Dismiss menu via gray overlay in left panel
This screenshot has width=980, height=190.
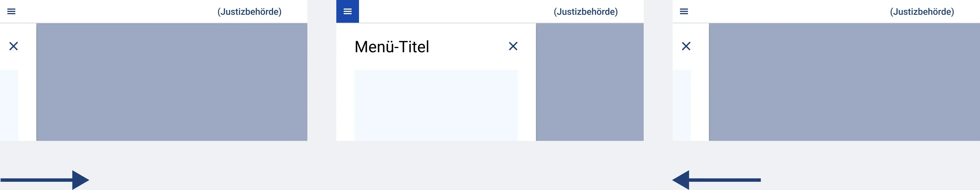coord(172,82)
